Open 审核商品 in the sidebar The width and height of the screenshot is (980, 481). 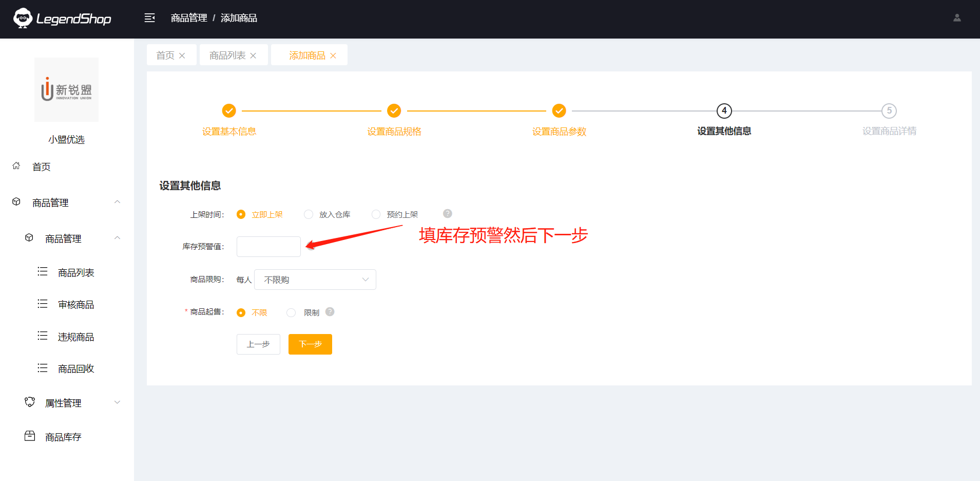(76, 305)
